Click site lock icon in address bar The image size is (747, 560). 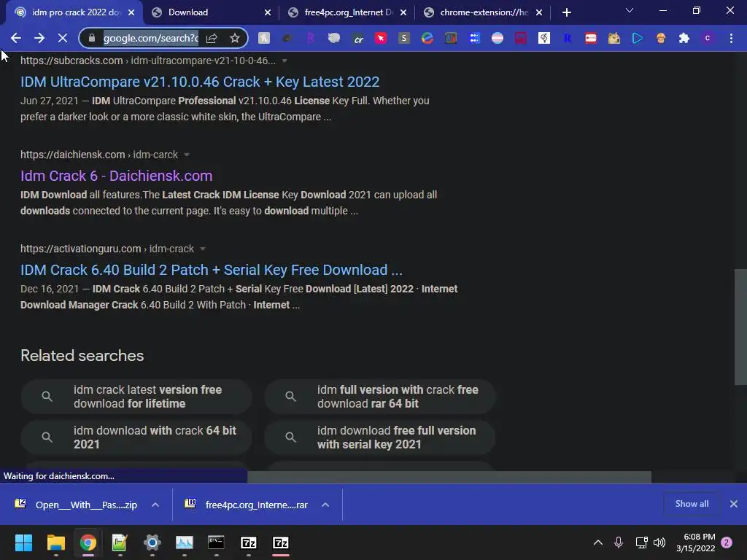(x=92, y=38)
